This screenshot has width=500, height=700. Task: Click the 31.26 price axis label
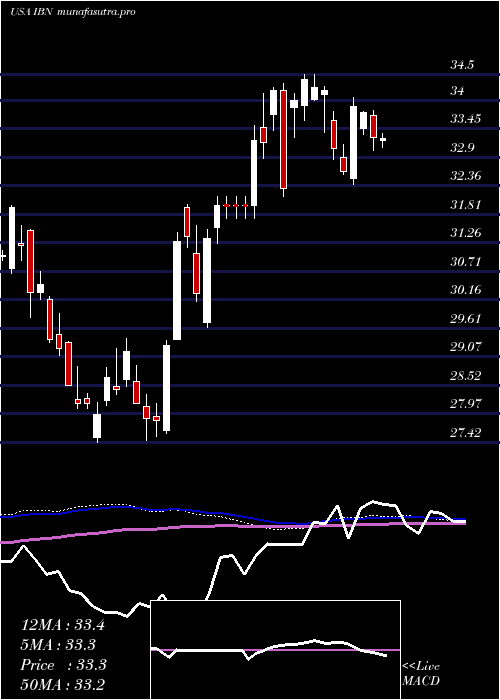(x=465, y=233)
